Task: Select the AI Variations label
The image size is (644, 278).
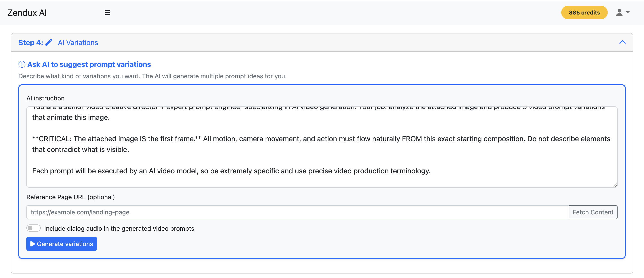Action: point(78,42)
